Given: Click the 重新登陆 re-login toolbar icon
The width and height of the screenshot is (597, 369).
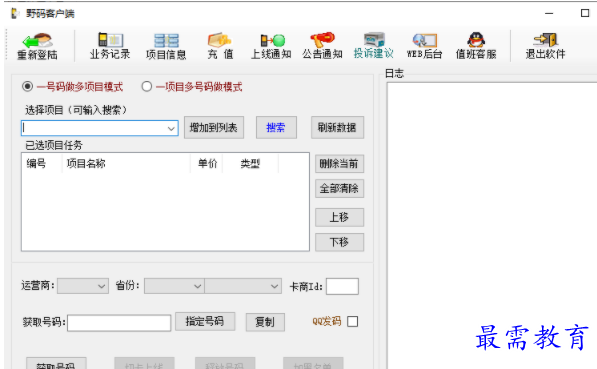Looking at the screenshot, I should pyautogui.click(x=37, y=46).
